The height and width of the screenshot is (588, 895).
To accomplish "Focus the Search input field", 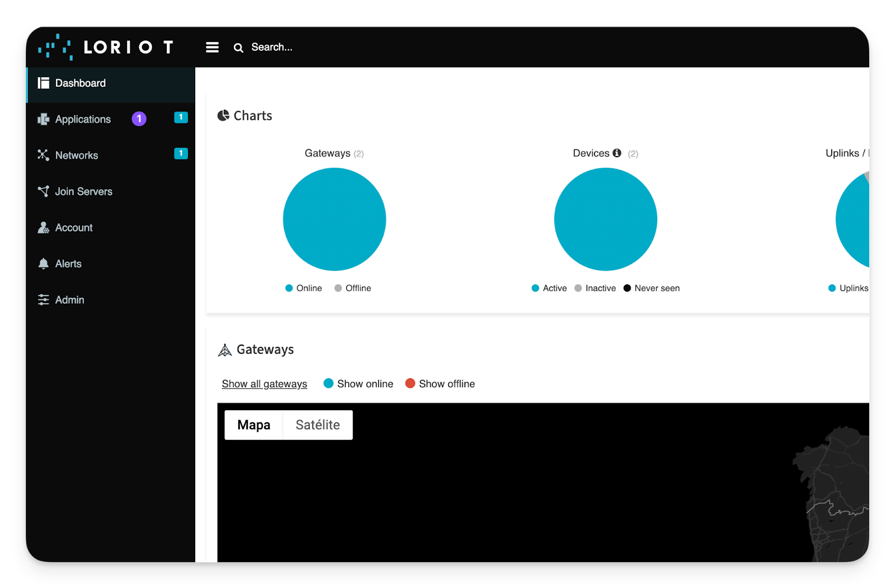I will click(x=272, y=48).
